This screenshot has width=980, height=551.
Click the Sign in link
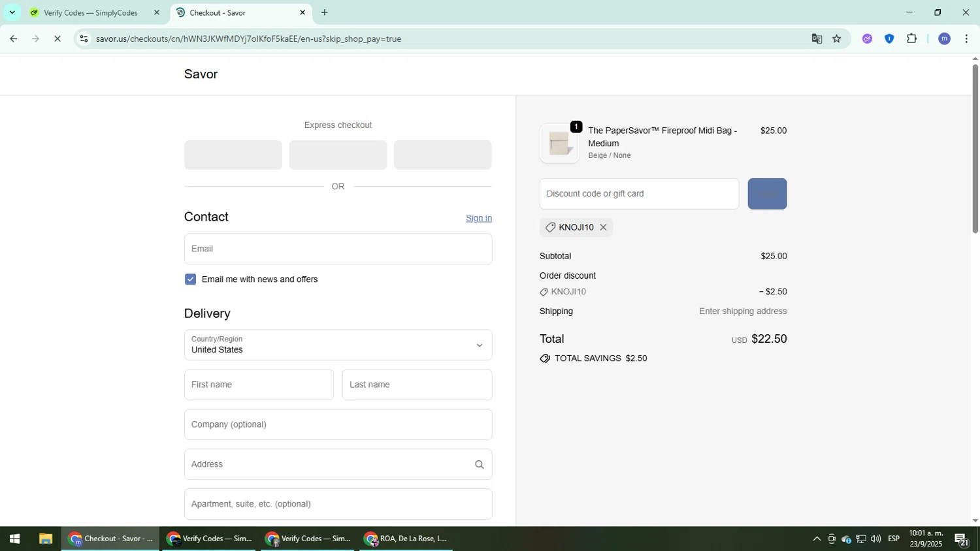[x=479, y=218]
